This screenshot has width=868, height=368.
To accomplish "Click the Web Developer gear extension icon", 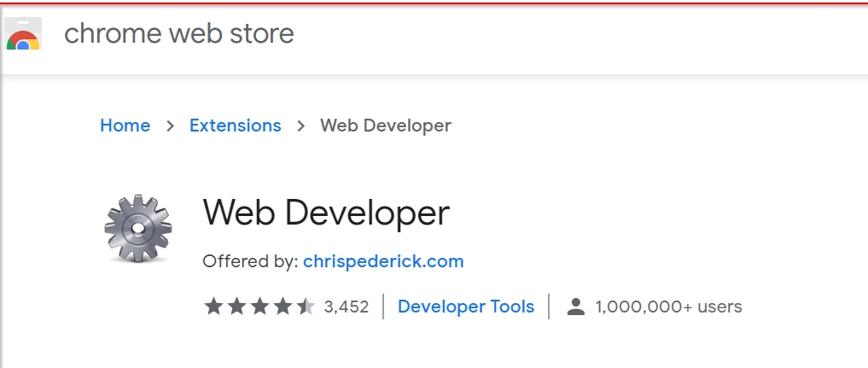I will tap(138, 228).
